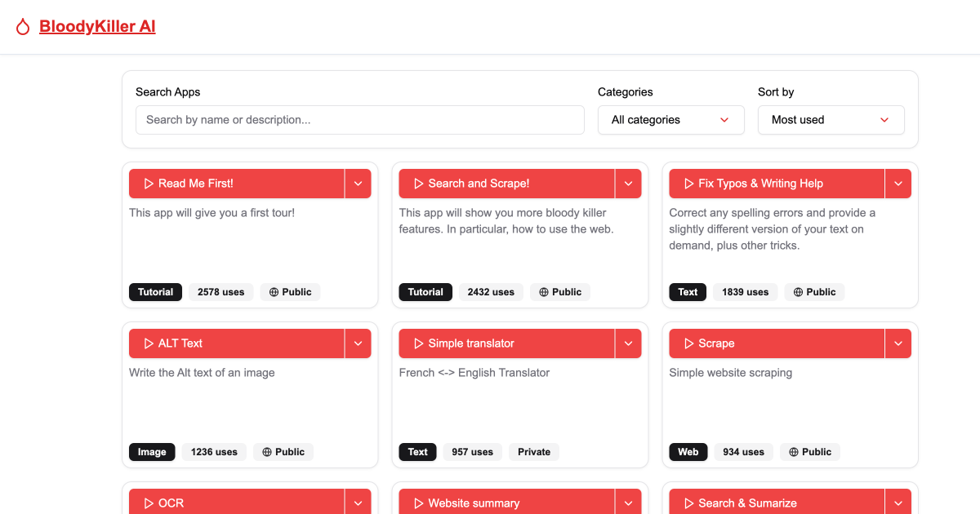980x514 pixels.
Task: Click "This app will give you a first tour!"
Action: click(x=212, y=213)
